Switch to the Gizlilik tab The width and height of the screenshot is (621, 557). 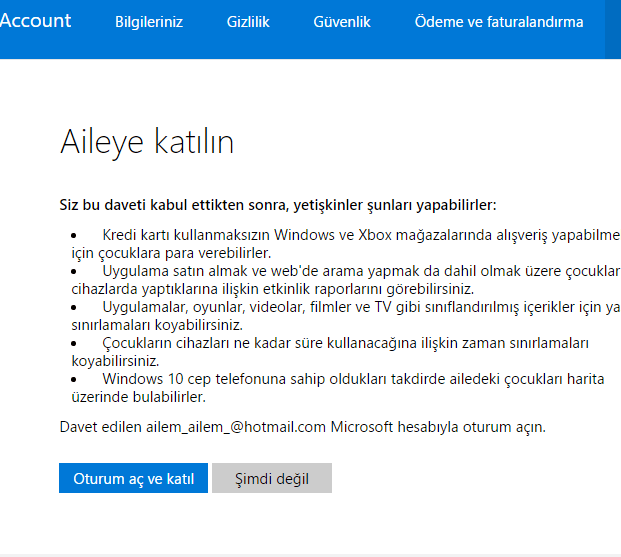[x=248, y=22]
